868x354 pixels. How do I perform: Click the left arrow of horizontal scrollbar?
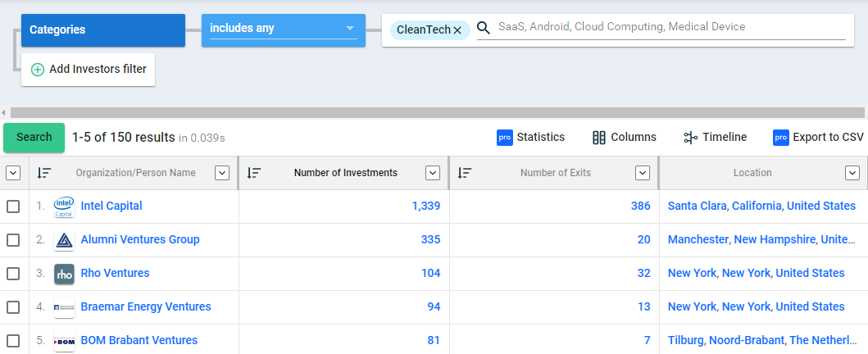tap(4, 113)
